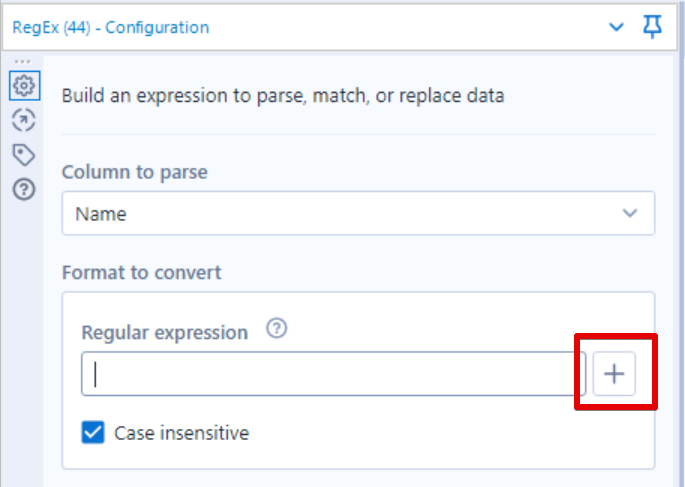Select the RegEx (44) - Configuration title
This screenshot has width=685, height=487.
[x=111, y=28]
